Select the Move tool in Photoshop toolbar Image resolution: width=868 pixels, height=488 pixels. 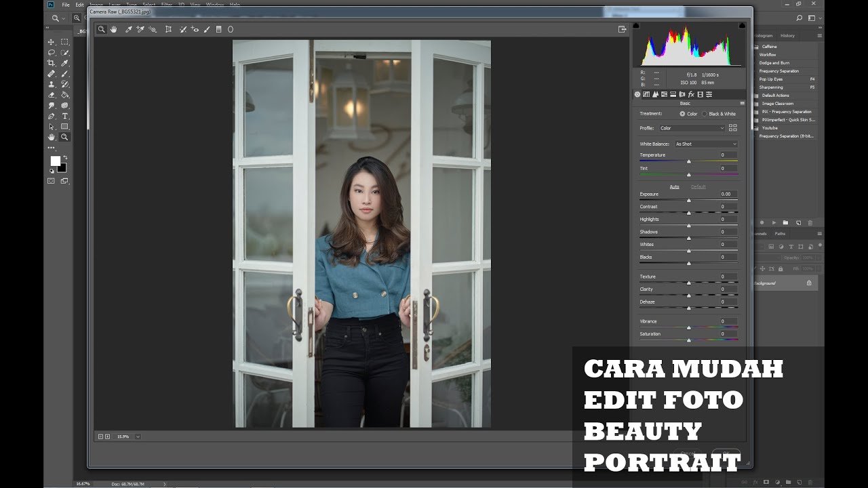point(52,42)
